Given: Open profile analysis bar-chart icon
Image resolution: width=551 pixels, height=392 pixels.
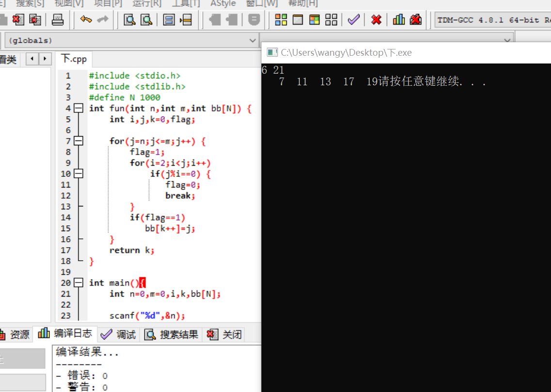Looking at the screenshot, I should pyautogui.click(x=399, y=20).
